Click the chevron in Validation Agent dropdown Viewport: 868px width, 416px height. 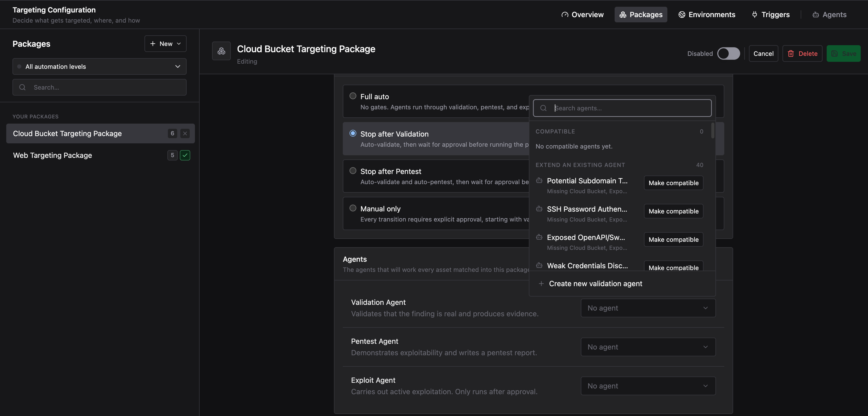pyautogui.click(x=705, y=308)
